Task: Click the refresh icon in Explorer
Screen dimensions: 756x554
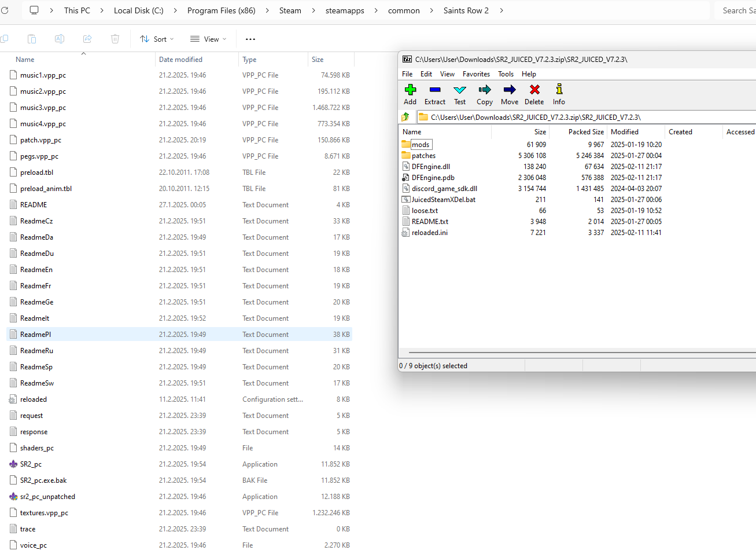Action: [5, 10]
